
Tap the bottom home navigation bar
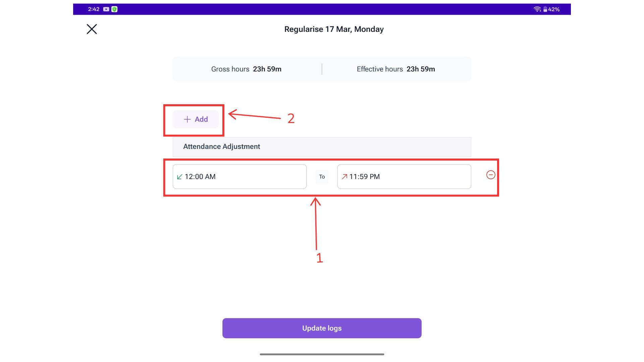(x=322, y=354)
